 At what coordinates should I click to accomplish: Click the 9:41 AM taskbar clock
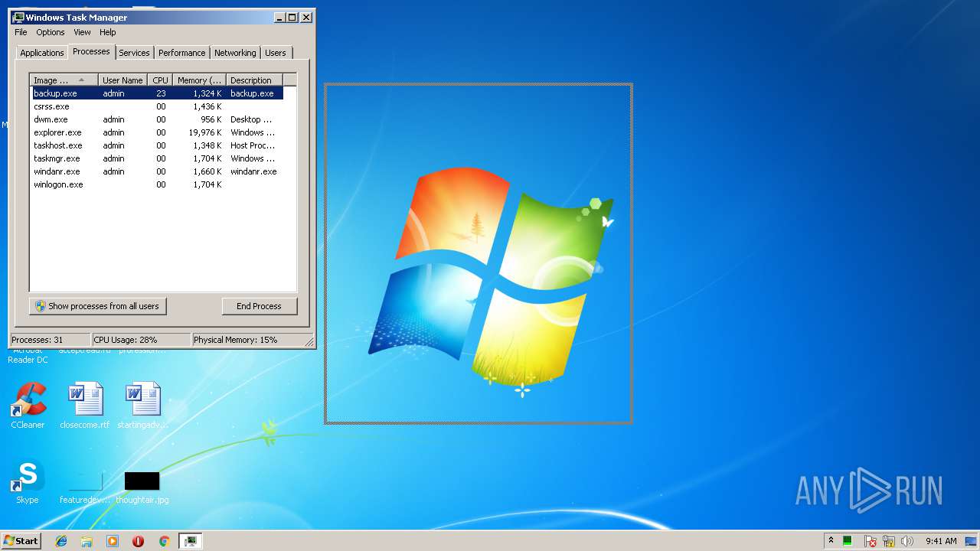[941, 541]
